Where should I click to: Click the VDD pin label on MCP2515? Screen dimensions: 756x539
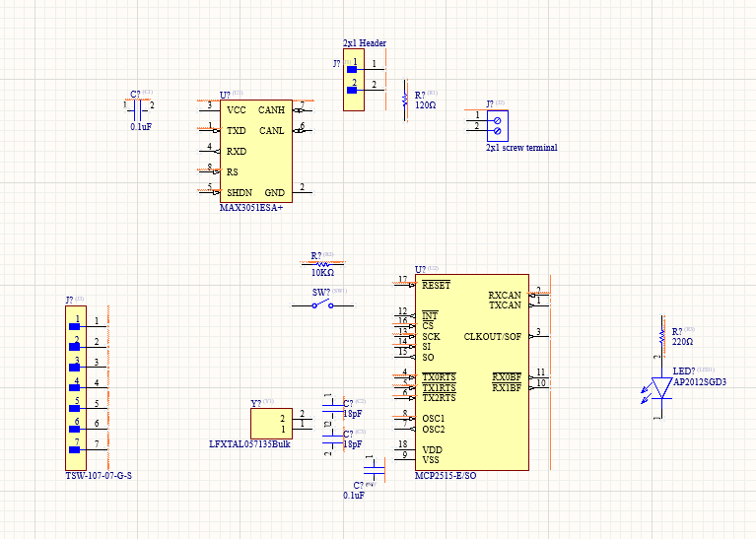pyautogui.click(x=432, y=449)
